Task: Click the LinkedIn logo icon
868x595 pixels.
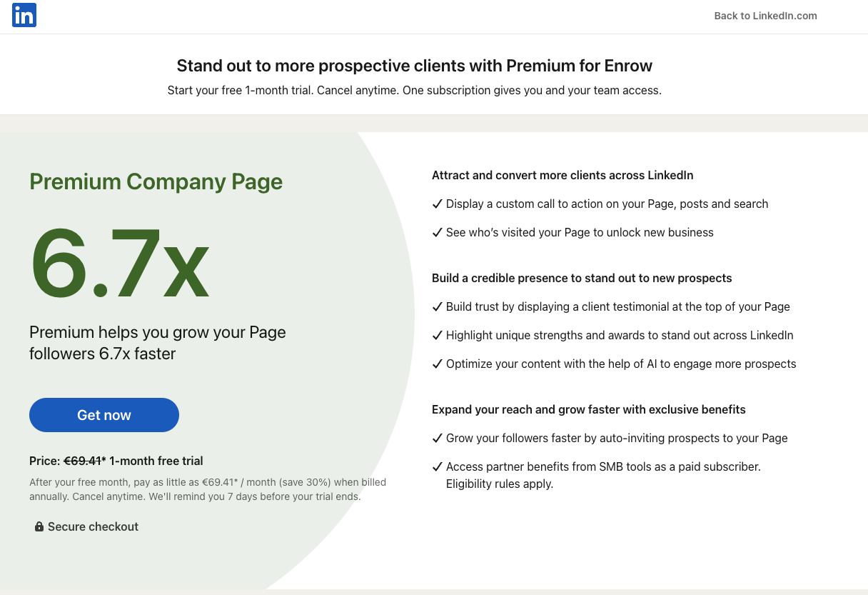Action: coord(24,15)
